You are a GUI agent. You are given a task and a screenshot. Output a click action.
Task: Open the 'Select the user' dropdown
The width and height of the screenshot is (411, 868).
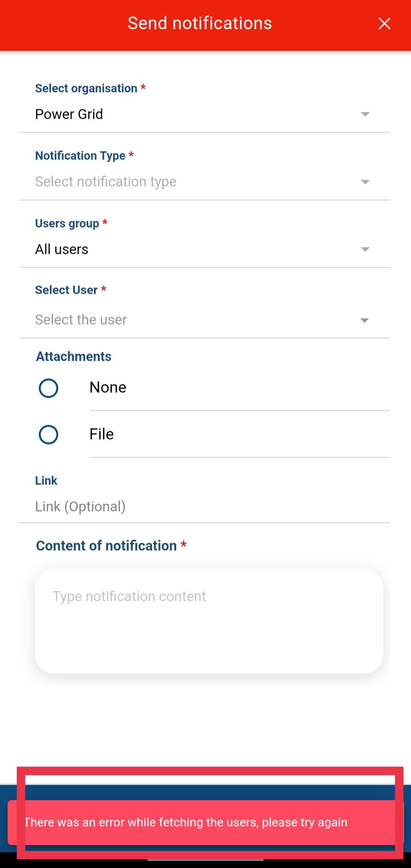tap(190, 320)
